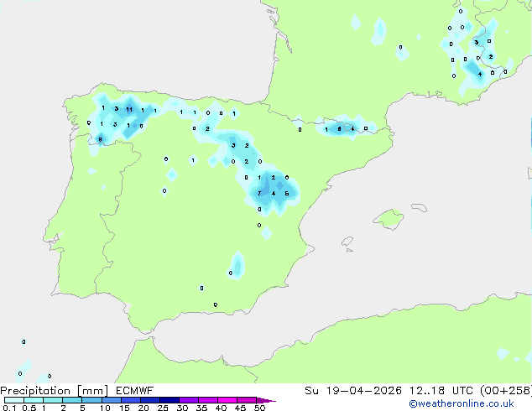
Task: Click the Precipitation [mm] title label
Action: 55,391
